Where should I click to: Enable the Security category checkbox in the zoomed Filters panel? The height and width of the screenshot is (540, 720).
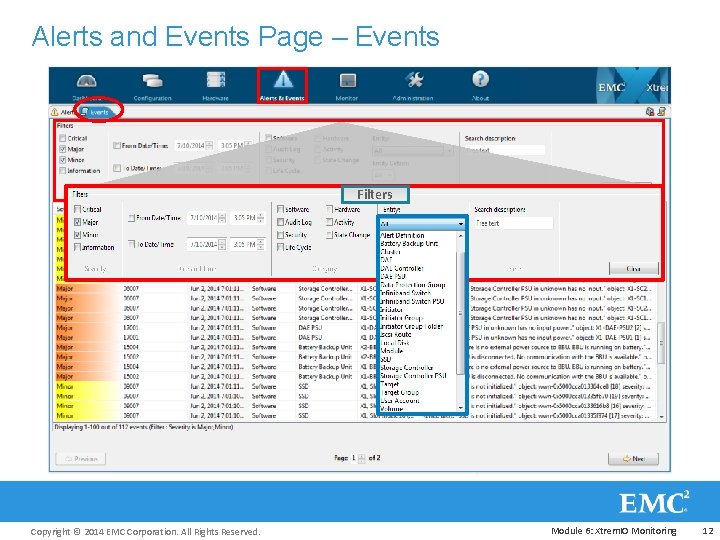[280, 235]
